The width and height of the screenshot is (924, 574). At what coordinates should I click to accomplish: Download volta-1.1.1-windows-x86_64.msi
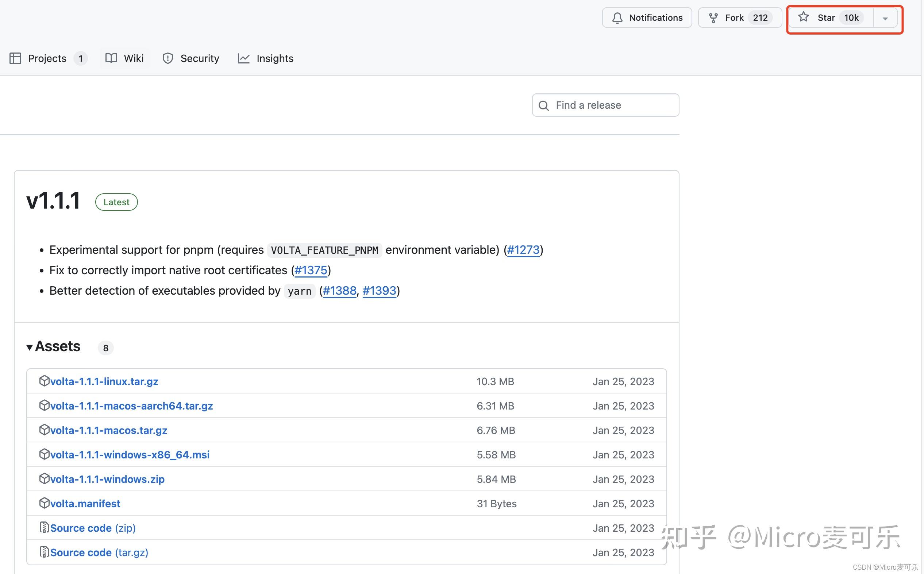pyautogui.click(x=130, y=455)
